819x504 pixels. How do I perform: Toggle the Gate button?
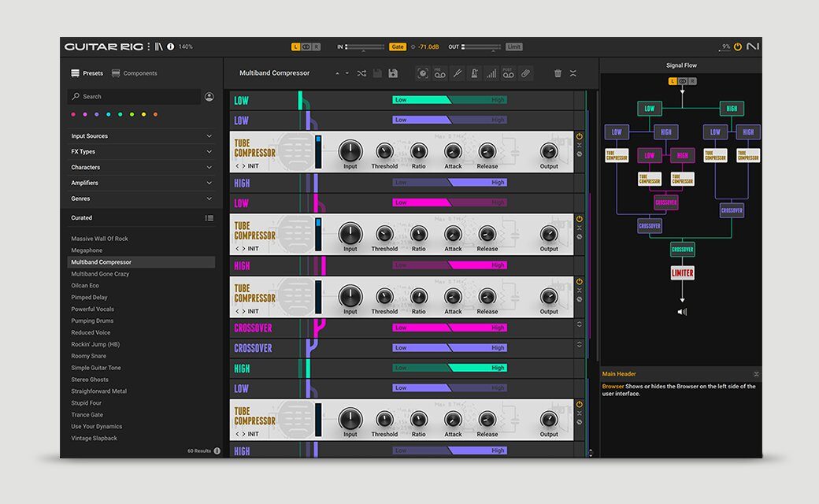pyautogui.click(x=398, y=47)
